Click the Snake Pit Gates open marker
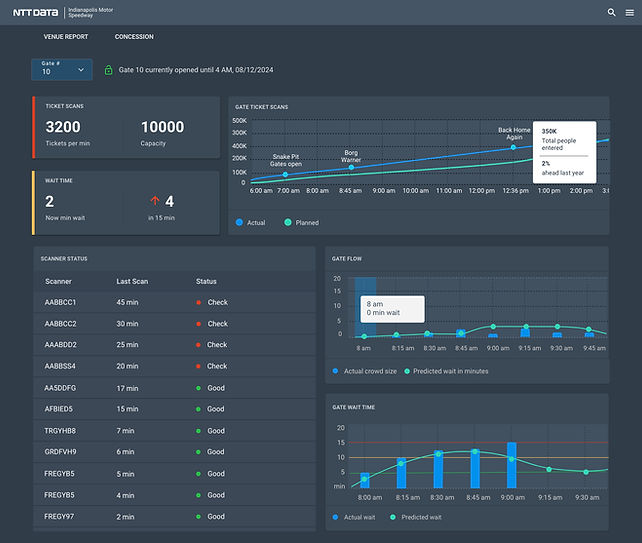642x543 pixels. point(285,174)
